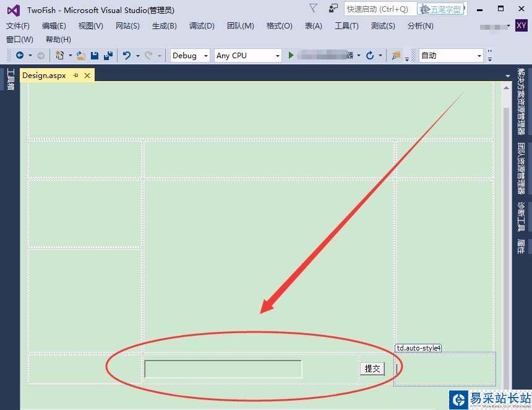Screen dimensions: 532x410
Task: Open the Refresh options dropdown arrow
Action: point(380,55)
